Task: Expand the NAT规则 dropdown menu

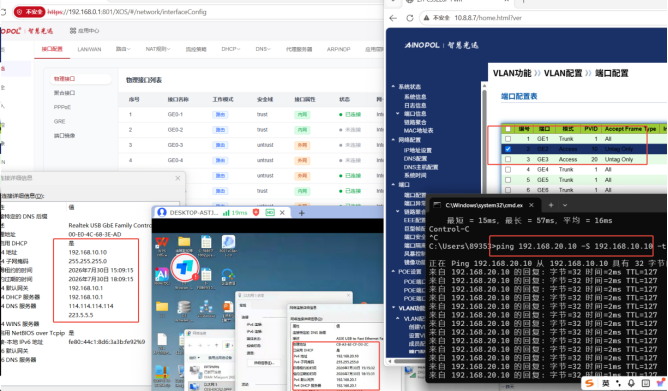Action: tap(158, 49)
